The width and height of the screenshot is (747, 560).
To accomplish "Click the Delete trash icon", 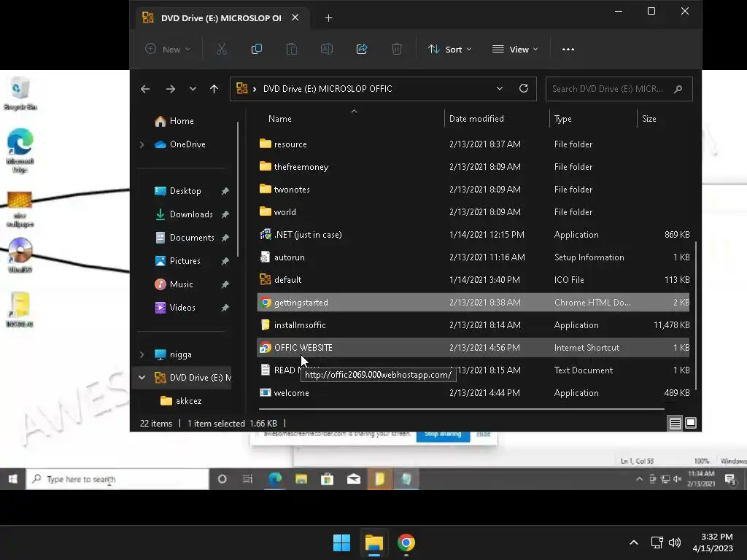I will (396, 49).
